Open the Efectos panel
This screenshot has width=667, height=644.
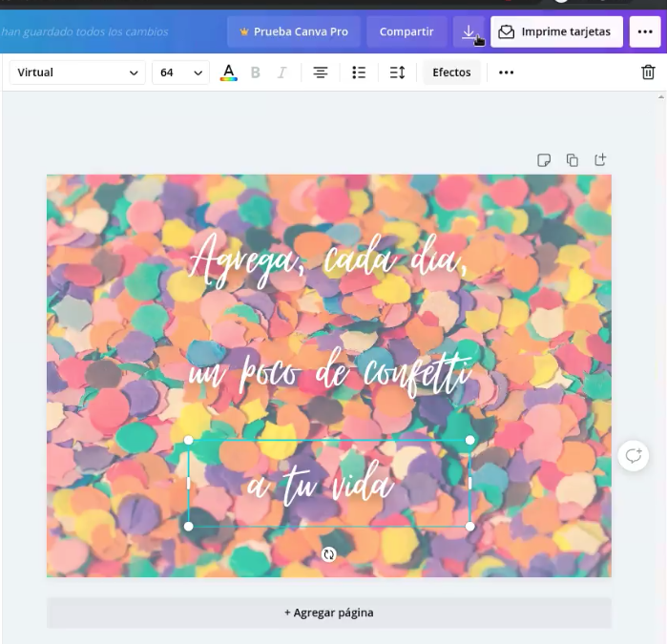tap(451, 73)
